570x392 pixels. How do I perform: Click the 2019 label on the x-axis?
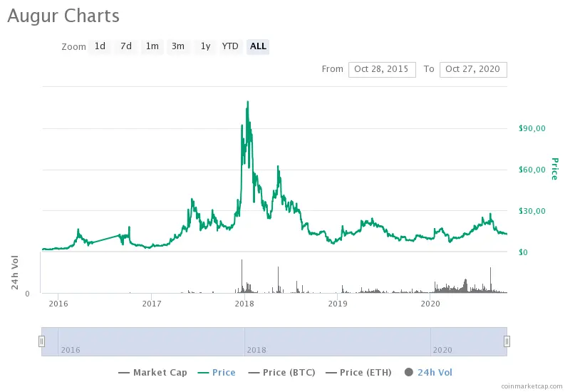point(338,304)
